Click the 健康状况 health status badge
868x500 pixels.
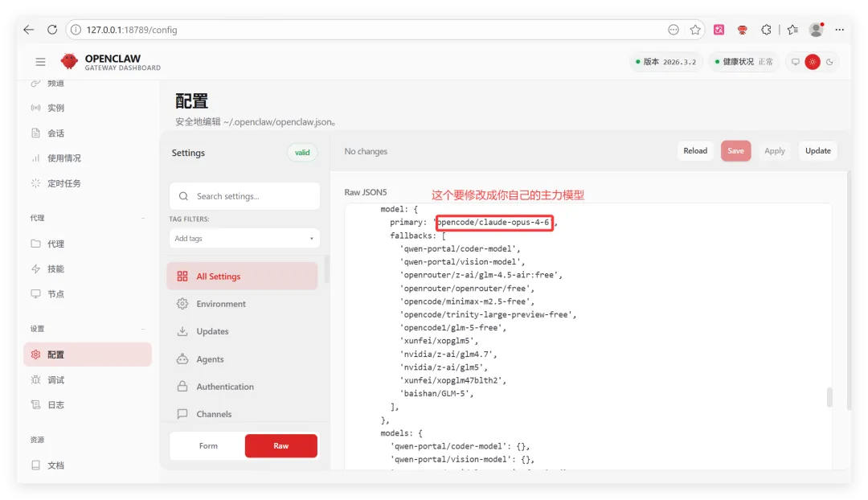pos(743,62)
